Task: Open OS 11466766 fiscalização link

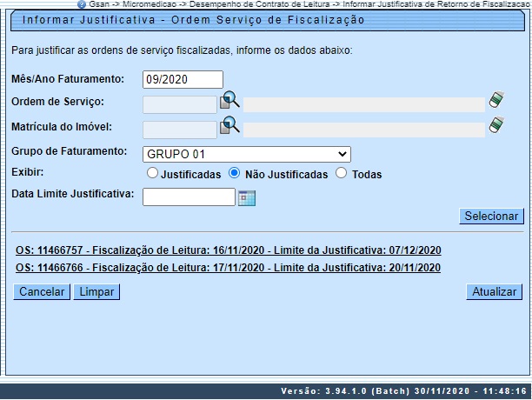Action: (x=228, y=268)
